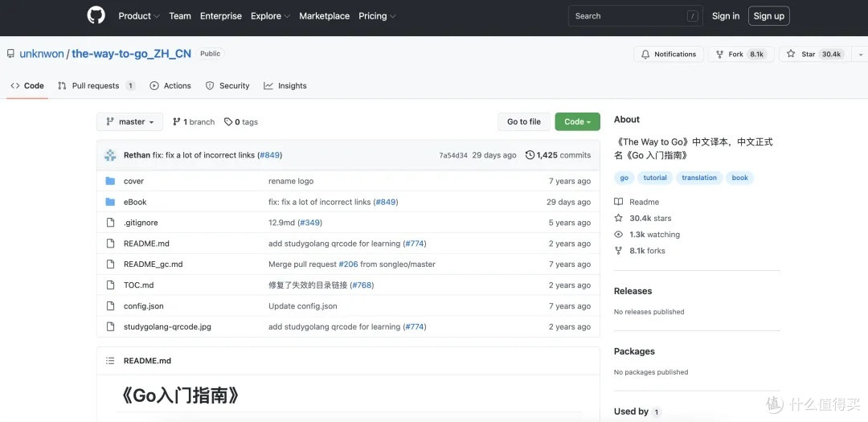
Task: Open the Insights tab
Action: 285,86
